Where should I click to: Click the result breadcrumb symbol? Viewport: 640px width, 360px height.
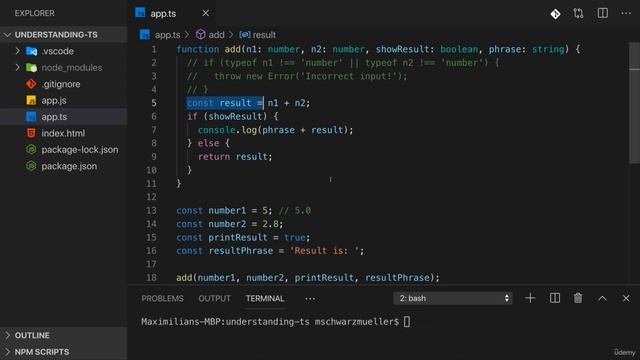click(264, 35)
